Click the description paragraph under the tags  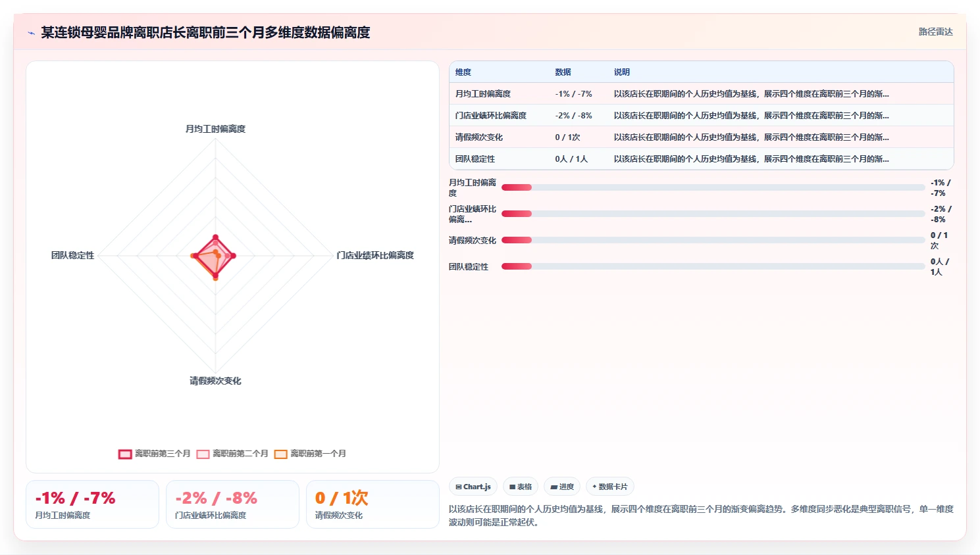(x=701, y=516)
